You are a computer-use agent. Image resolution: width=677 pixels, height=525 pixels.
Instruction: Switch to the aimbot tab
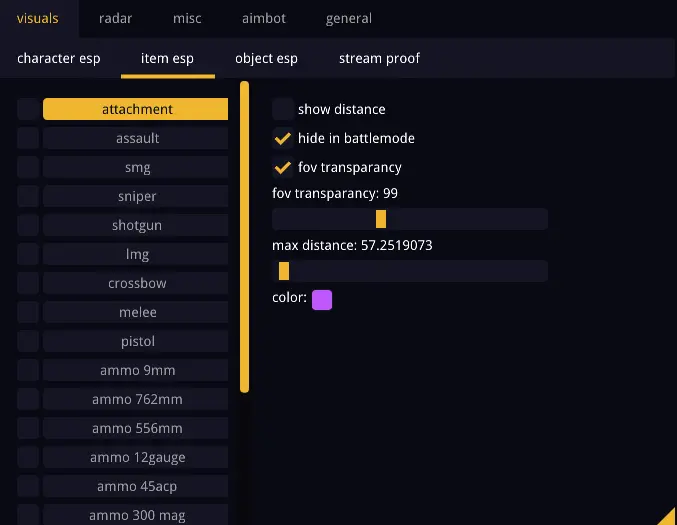point(263,18)
